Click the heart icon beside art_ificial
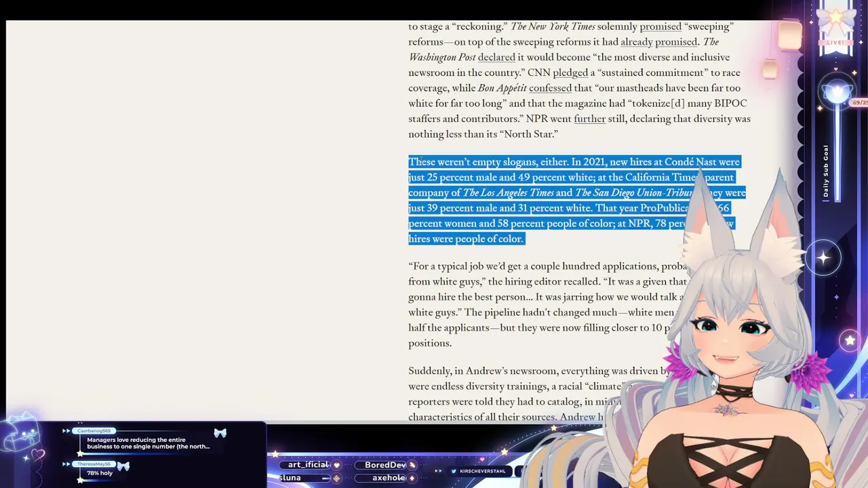Image resolution: width=868 pixels, height=488 pixels. tap(337, 466)
